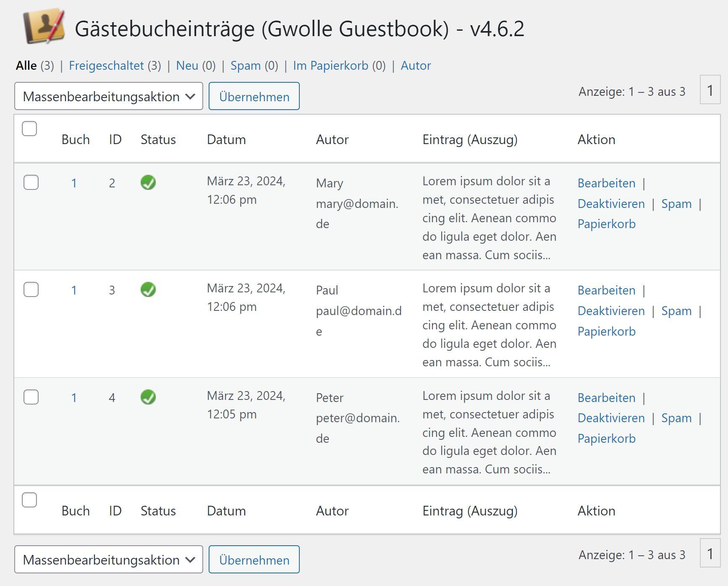The width and height of the screenshot is (728, 586).
Task: Show entries under Im Papierkorb filter
Action: pyautogui.click(x=330, y=66)
